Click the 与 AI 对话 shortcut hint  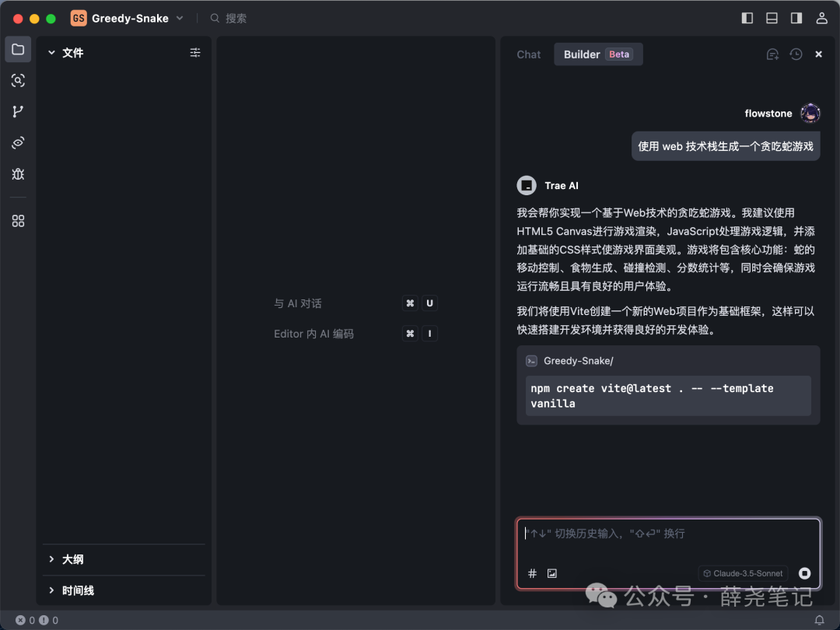pyautogui.click(x=298, y=303)
